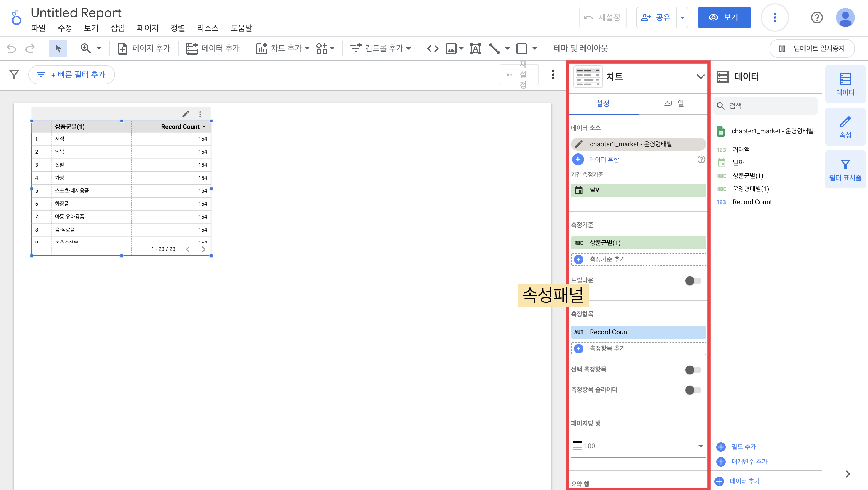Image resolution: width=868 pixels, height=490 pixels.
Task: Click the undo arrow in toolbar
Action: coord(12,49)
